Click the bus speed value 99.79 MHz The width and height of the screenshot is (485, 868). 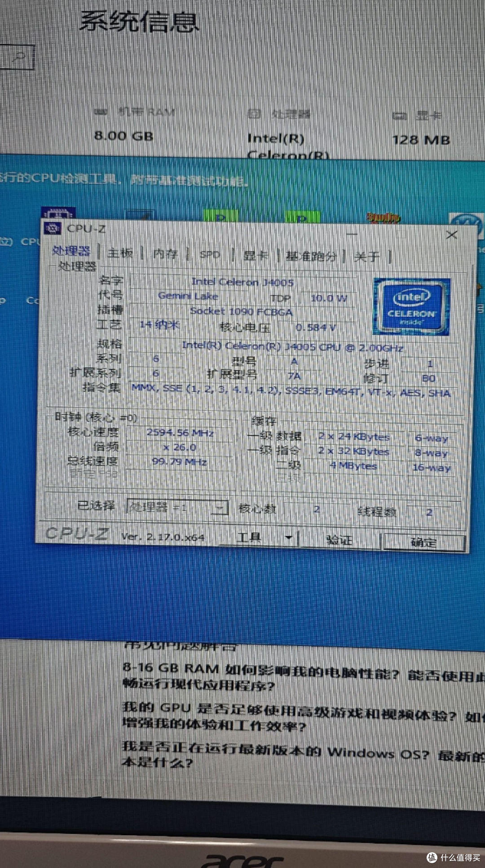click(x=180, y=462)
